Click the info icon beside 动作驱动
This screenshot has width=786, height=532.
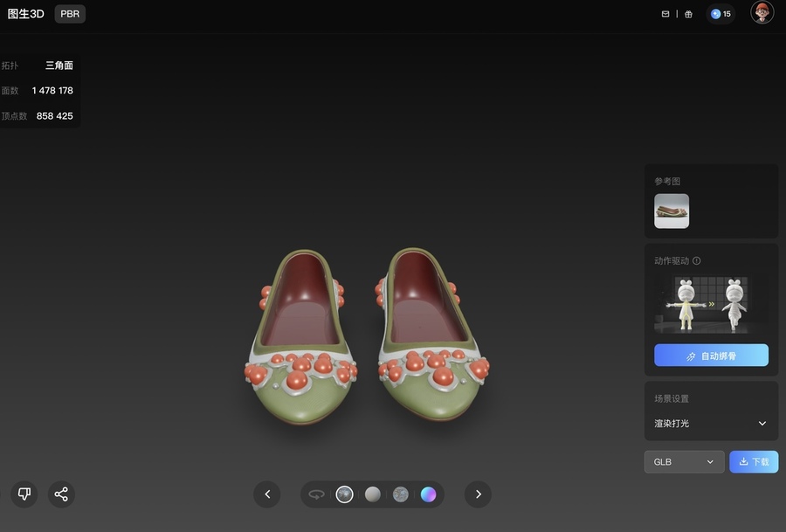click(696, 260)
